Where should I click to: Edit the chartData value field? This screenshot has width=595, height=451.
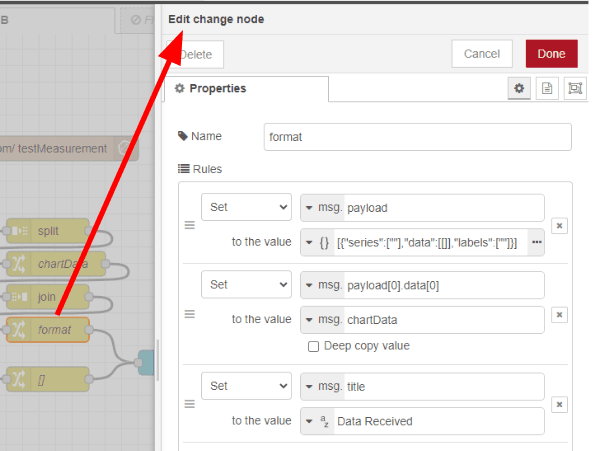click(444, 320)
